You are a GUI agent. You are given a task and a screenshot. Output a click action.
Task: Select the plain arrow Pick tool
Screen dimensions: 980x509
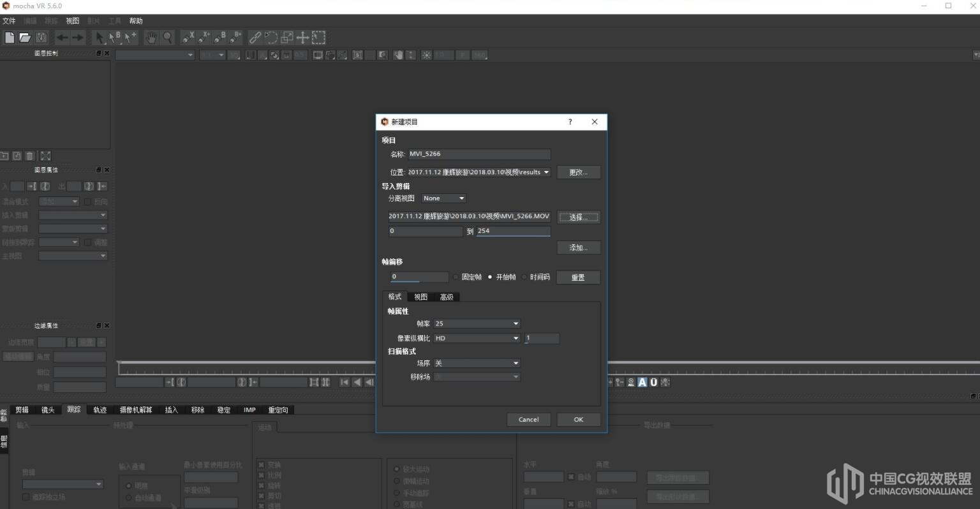pyautogui.click(x=100, y=38)
